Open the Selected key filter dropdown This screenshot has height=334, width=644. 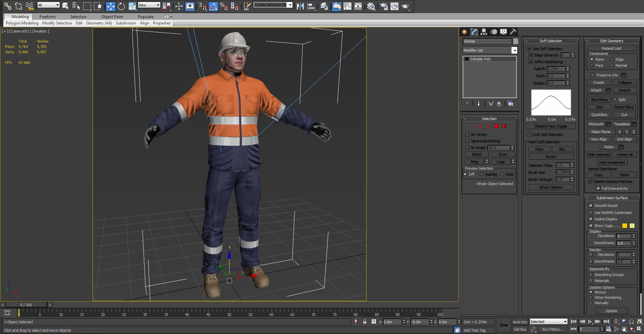548,322
